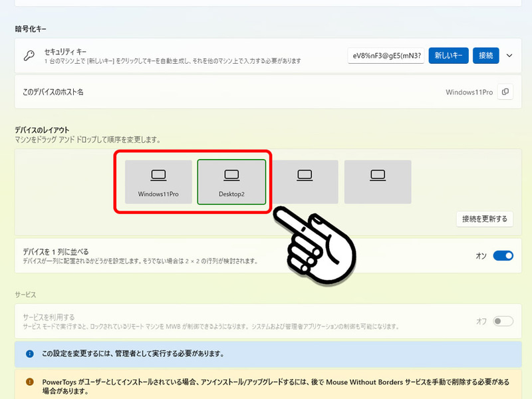Click the 接続を更新する button
Viewport: 532px width, 399px height.
pos(485,219)
